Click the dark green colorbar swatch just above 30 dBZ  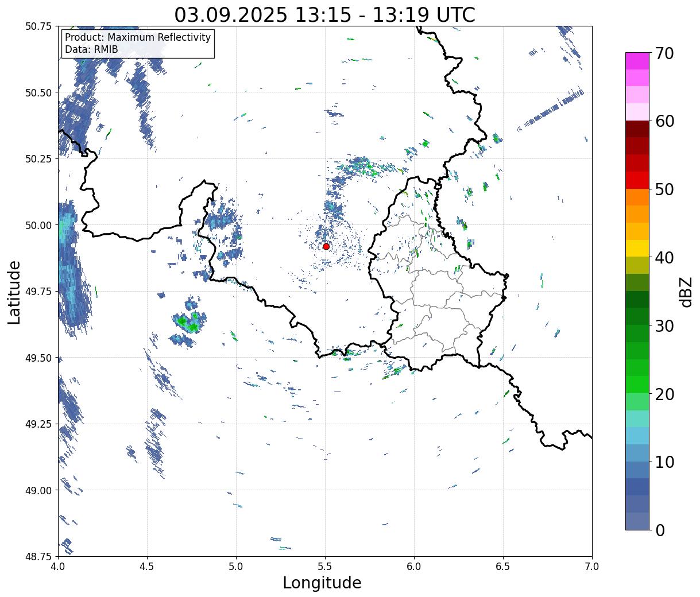pos(637,316)
